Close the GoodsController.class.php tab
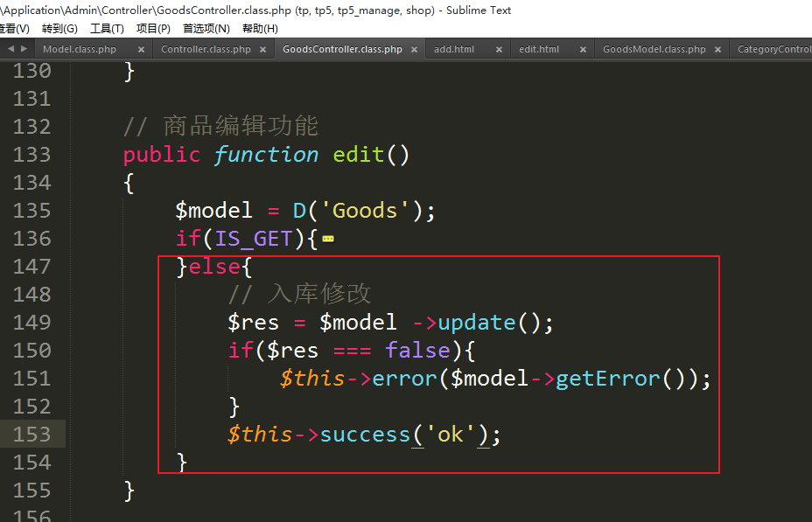Screen dimensions: 812x522 (x=415, y=50)
